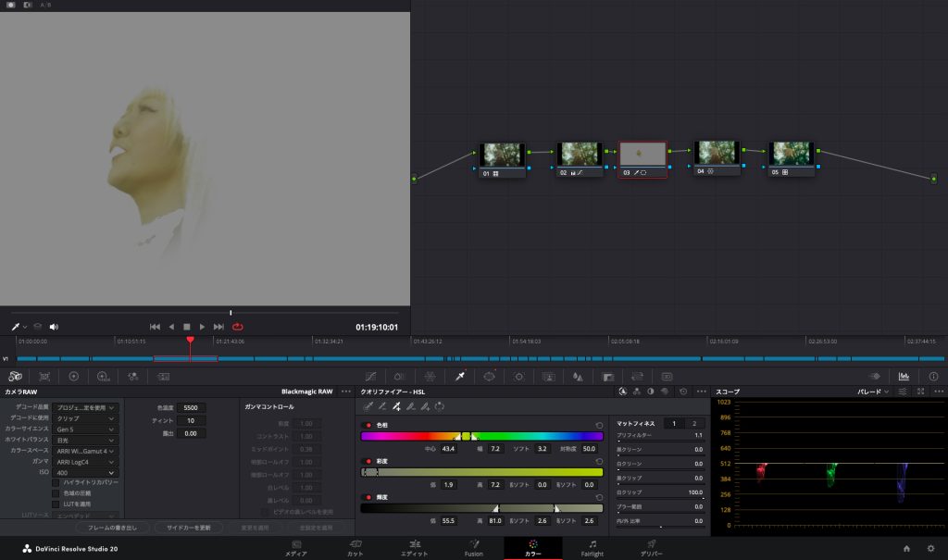Mute audio with the speaker icon
The height and width of the screenshot is (560, 948).
pyautogui.click(x=54, y=327)
